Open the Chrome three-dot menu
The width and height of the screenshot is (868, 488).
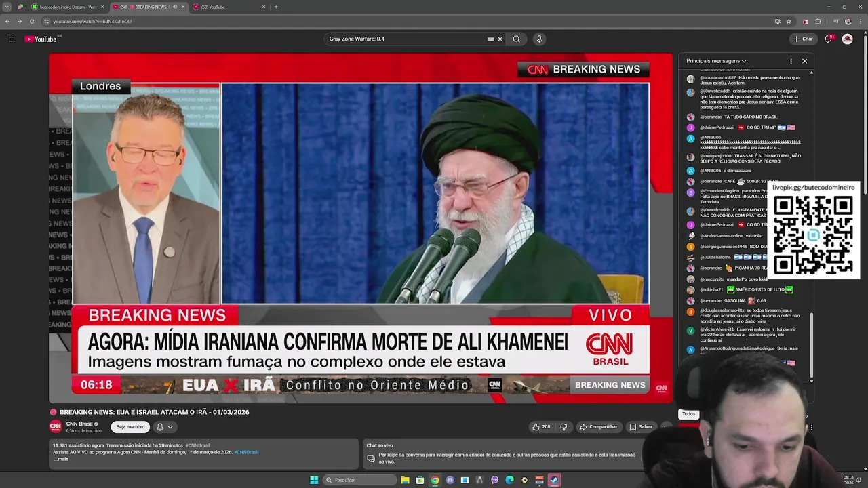(x=861, y=21)
